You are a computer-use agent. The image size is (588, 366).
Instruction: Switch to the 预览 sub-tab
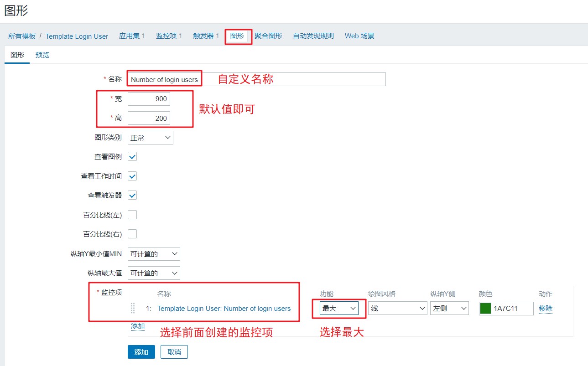[42, 55]
